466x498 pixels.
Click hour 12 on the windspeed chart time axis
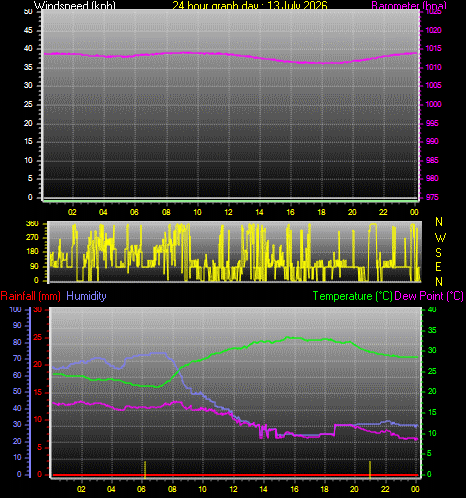pyautogui.click(x=228, y=212)
